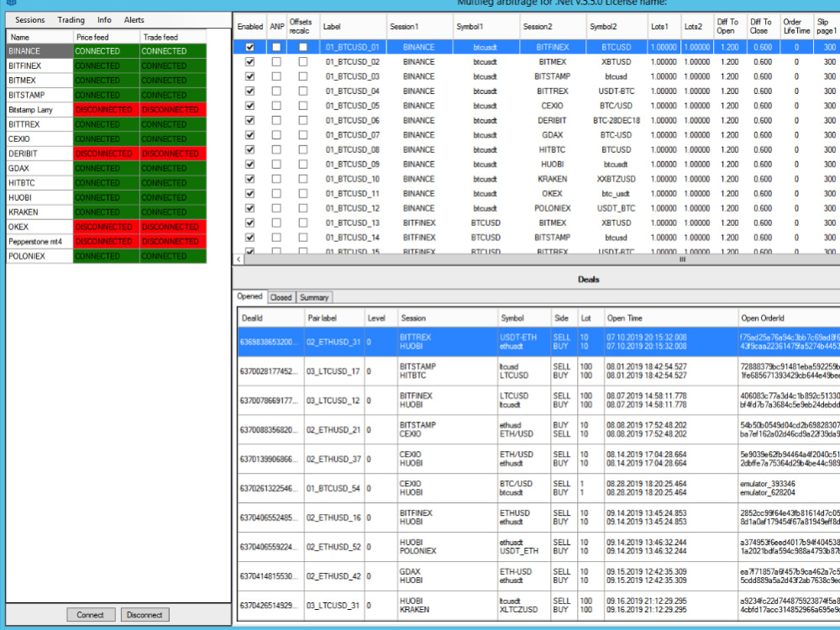The height and width of the screenshot is (630, 840).
Task: Select the 01_BTCUSD_09 label cell
Action: (353, 165)
